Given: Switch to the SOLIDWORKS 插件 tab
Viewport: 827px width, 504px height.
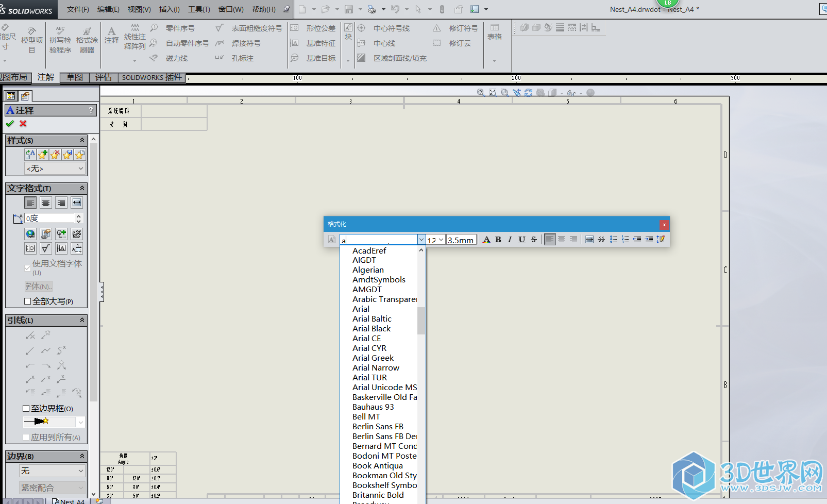Looking at the screenshot, I should [x=152, y=77].
